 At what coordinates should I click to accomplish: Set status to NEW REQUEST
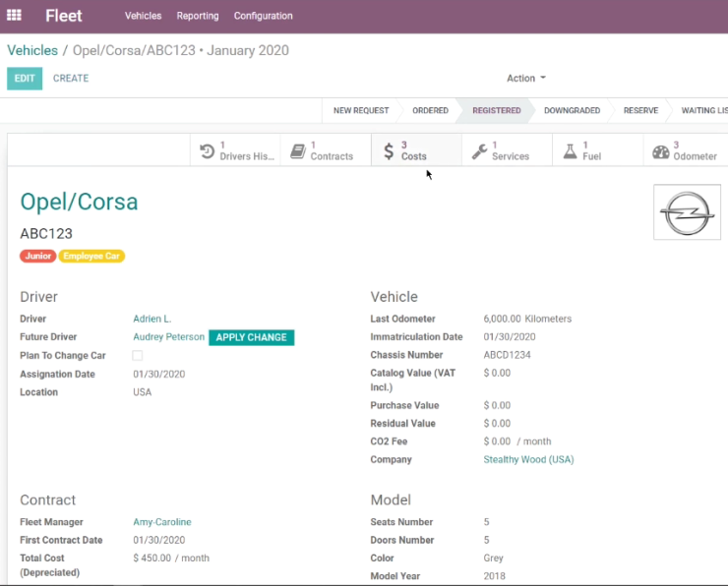coord(361,110)
